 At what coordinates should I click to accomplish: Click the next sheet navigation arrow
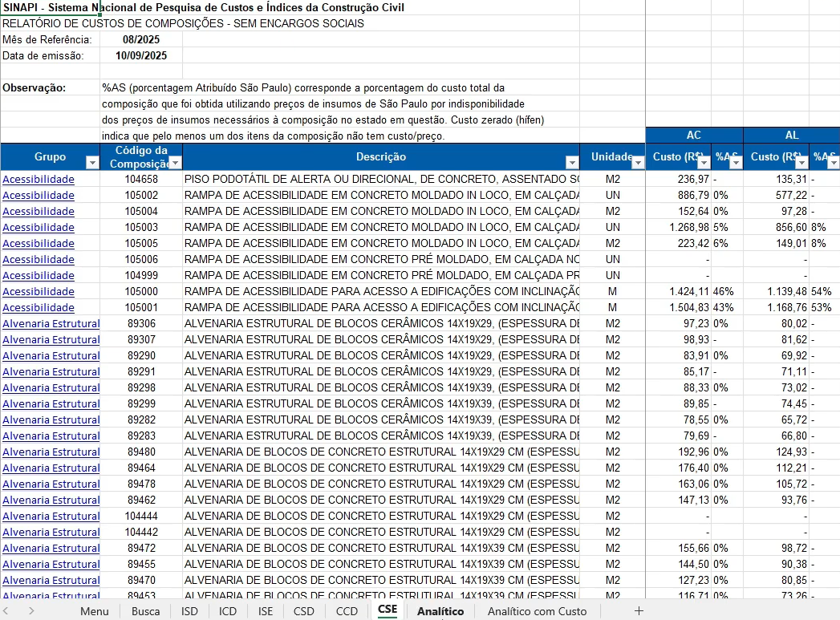click(31, 610)
